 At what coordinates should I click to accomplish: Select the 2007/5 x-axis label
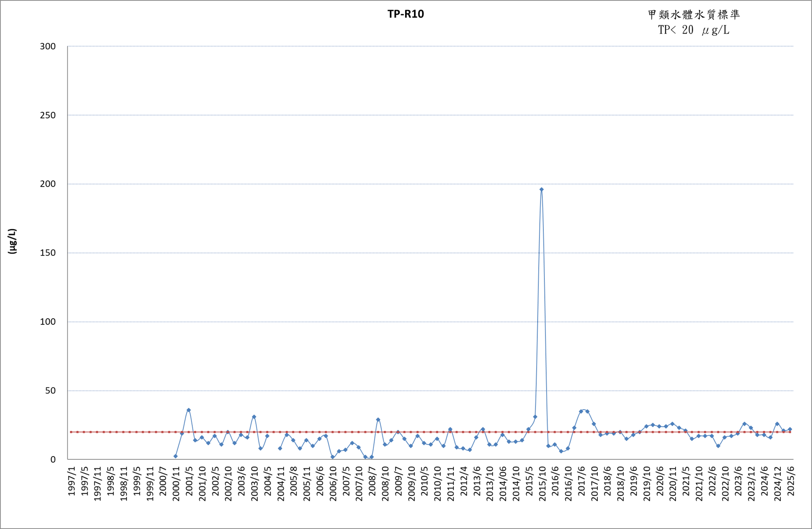(346, 481)
